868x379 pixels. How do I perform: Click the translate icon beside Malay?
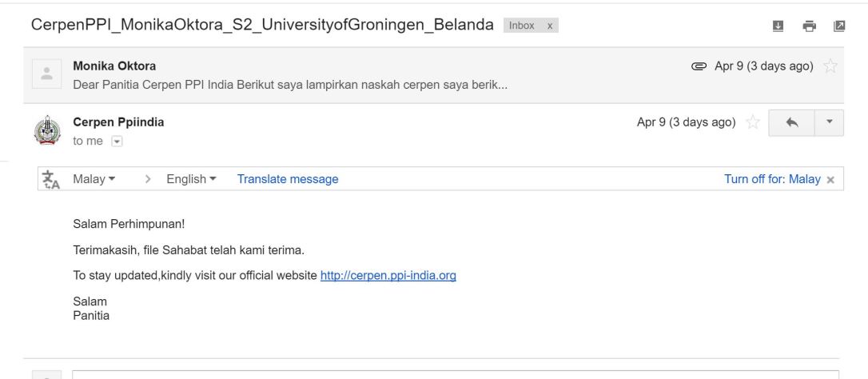click(x=51, y=179)
